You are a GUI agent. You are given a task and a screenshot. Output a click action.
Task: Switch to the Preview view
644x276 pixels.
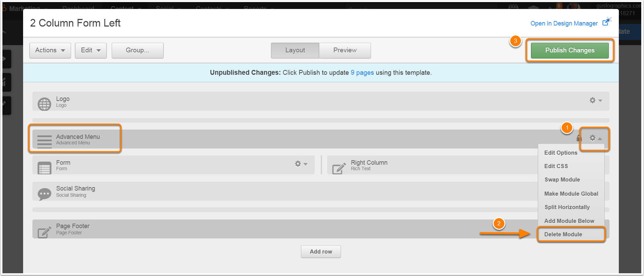(x=345, y=50)
